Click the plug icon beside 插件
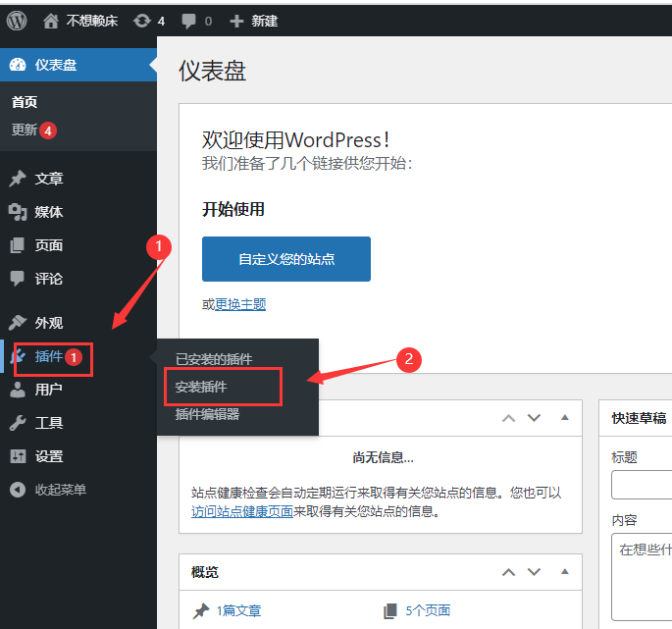The image size is (672, 629). [x=18, y=356]
